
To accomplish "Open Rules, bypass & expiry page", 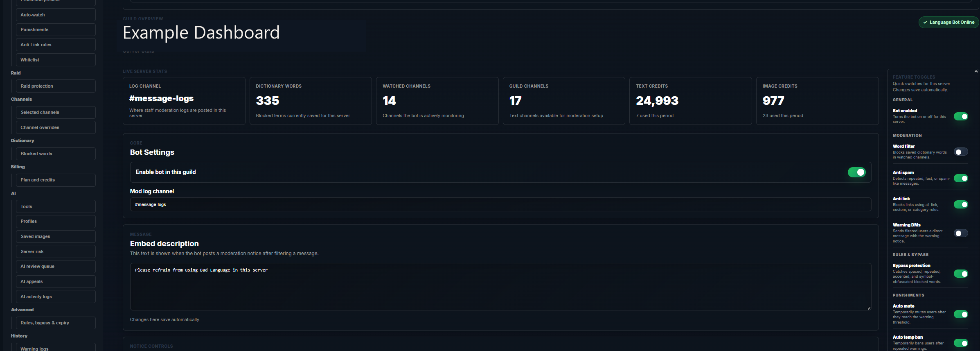I will click(56, 323).
